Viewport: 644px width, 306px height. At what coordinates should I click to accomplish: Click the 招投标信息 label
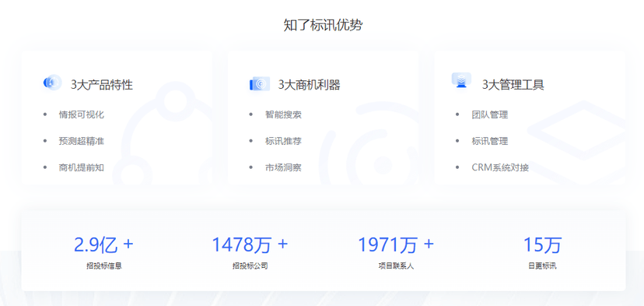pyautogui.click(x=104, y=266)
